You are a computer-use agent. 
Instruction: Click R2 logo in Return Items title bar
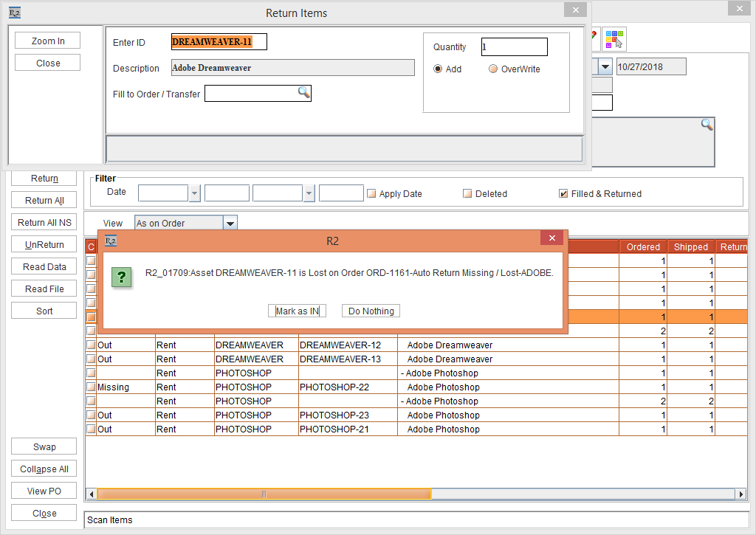pyautogui.click(x=15, y=13)
